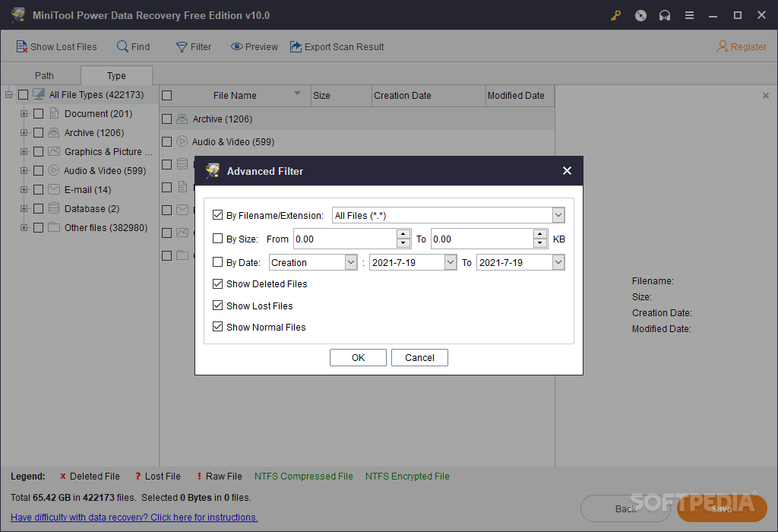778x532 pixels.
Task: Click the E-mail envelope tree icon
Action: coord(54,189)
